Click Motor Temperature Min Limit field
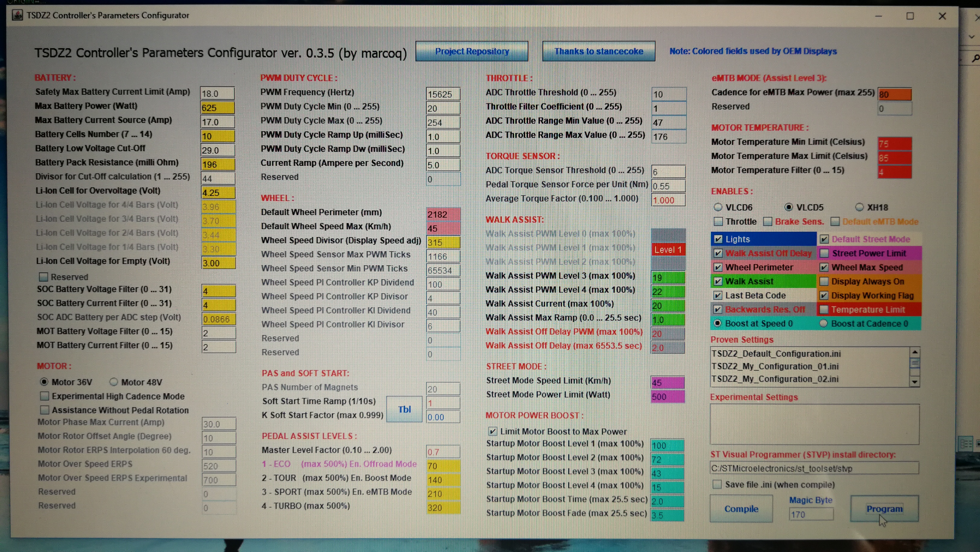The height and width of the screenshot is (552, 980). 895,144
